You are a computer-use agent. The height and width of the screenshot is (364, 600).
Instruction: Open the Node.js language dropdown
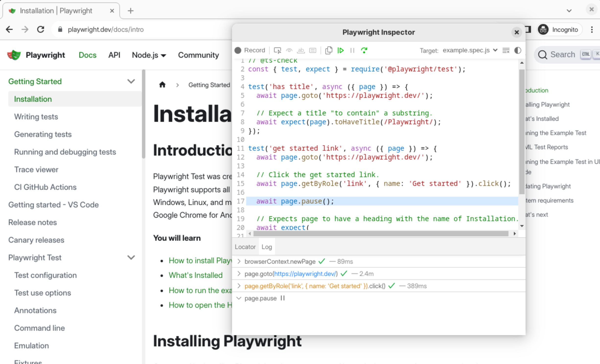pos(149,55)
